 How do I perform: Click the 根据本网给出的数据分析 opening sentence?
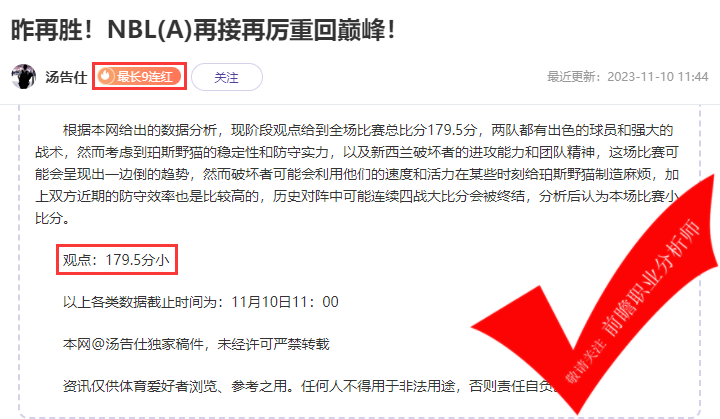[x=140, y=130]
